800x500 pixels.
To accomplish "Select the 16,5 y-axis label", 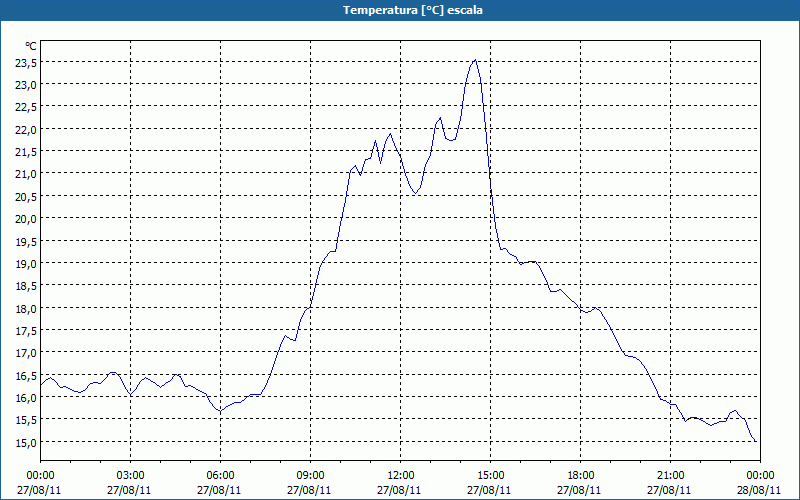I will (x=25, y=376).
